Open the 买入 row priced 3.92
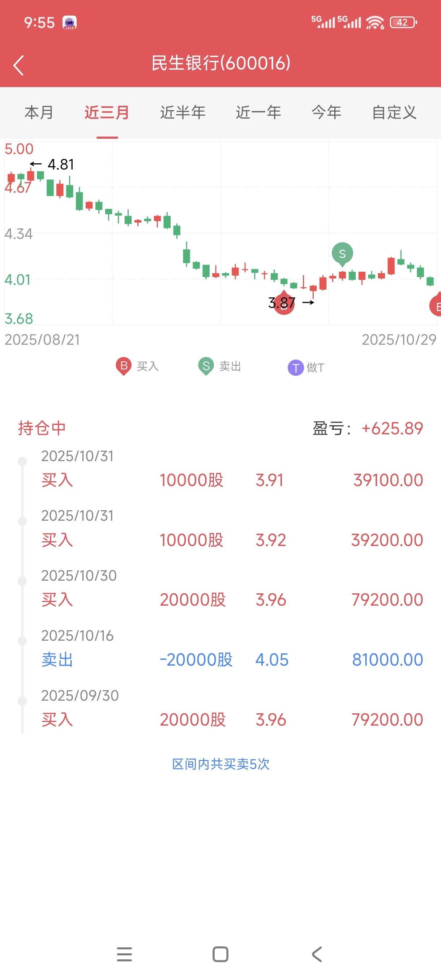The height and width of the screenshot is (980, 441). tap(221, 529)
